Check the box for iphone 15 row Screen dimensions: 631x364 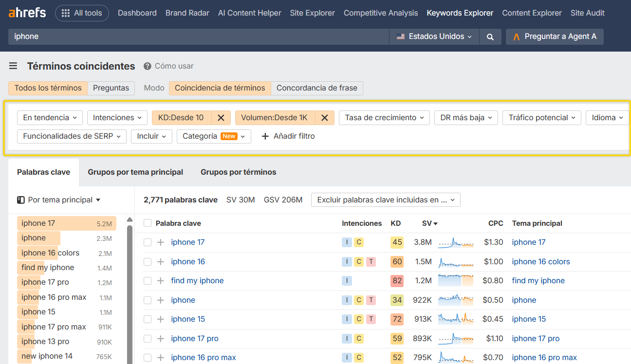click(148, 319)
